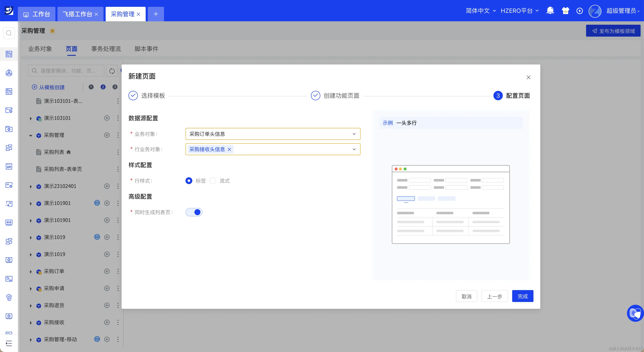The height and width of the screenshot is (352, 644).
Task: Click the play circle icon in header
Action: coord(579,11)
